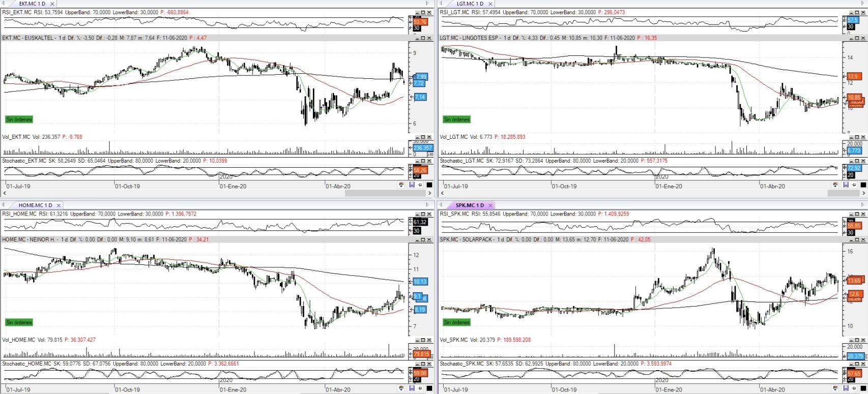Click the layers icon below the HOME chart
The height and width of the screenshot is (394, 868).
401,388
